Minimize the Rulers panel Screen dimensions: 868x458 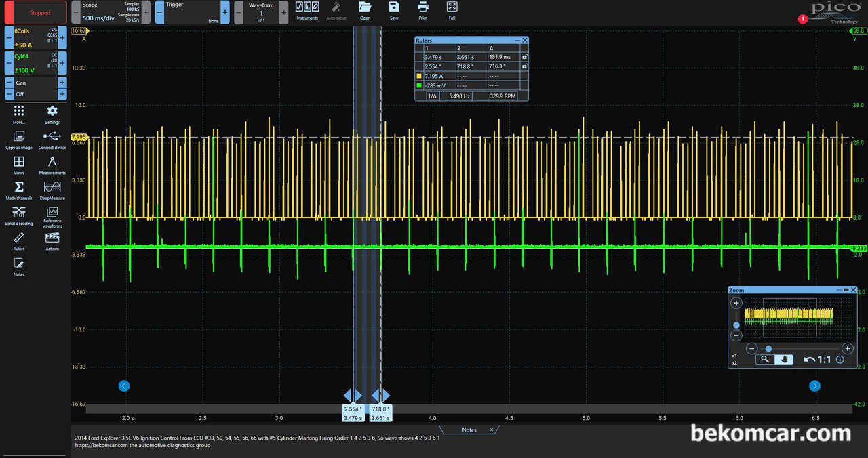pyautogui.click(x=517, y=41)
